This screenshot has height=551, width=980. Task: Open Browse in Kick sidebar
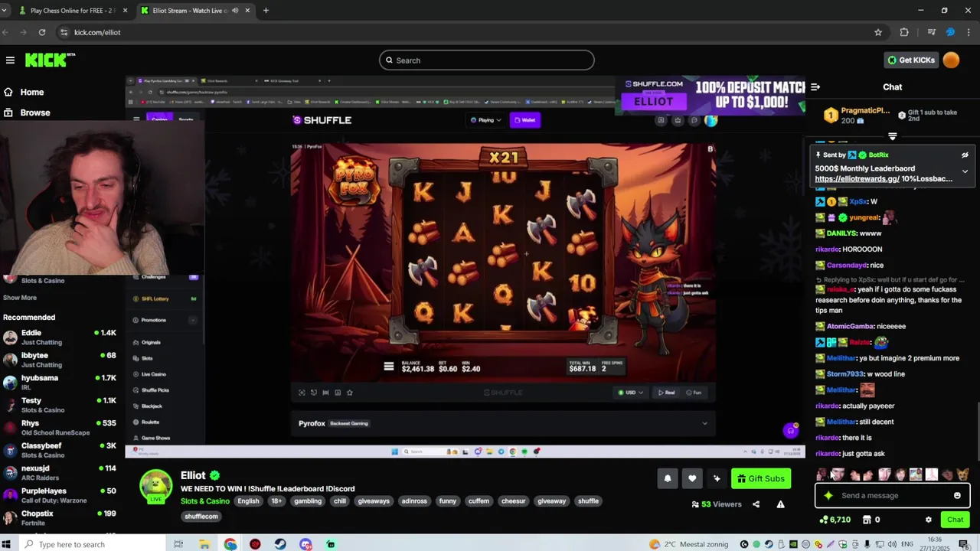coord(34,112)
